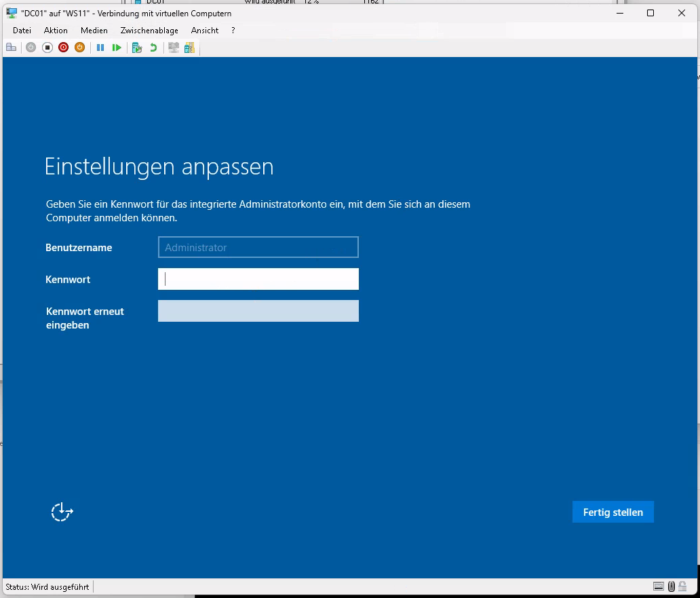
Task: Save the VM state with the orange icon
Action: pyautogui.click(x=80, y=48)
